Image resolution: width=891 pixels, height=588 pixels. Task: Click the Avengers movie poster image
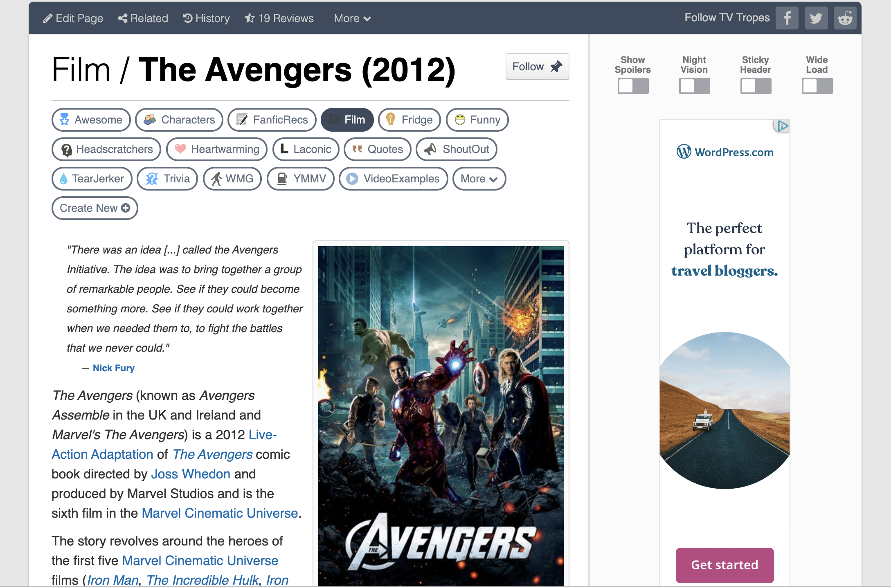point(441,416)
